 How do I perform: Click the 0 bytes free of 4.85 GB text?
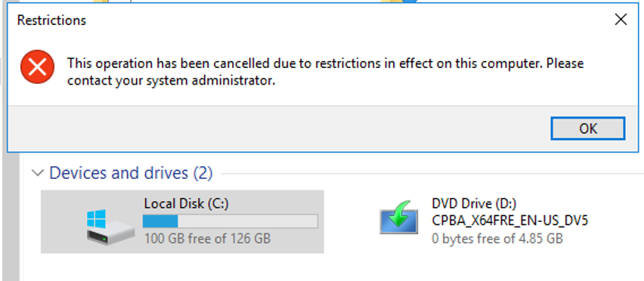[x=497, y=239]
